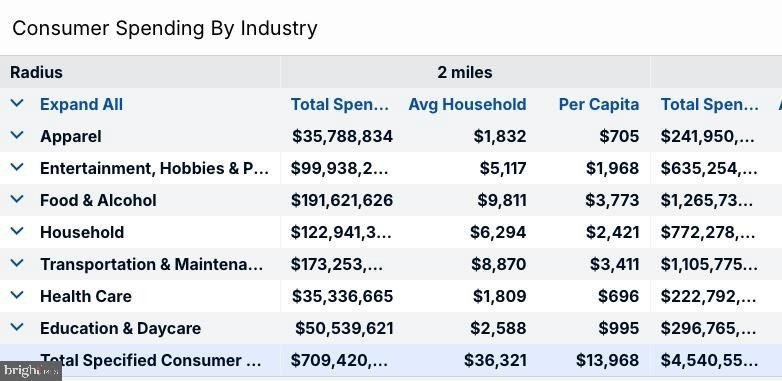Expand the Apparel row chevron

pyautogui.click(x=17, y=135)
